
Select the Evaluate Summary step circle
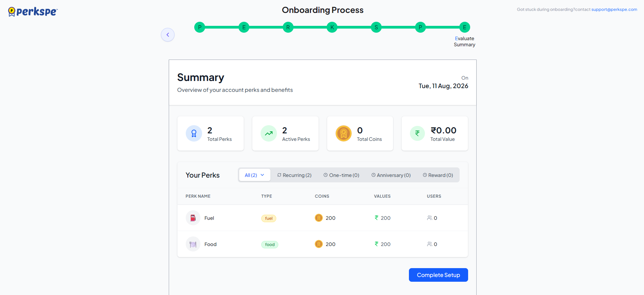[465, 27]
